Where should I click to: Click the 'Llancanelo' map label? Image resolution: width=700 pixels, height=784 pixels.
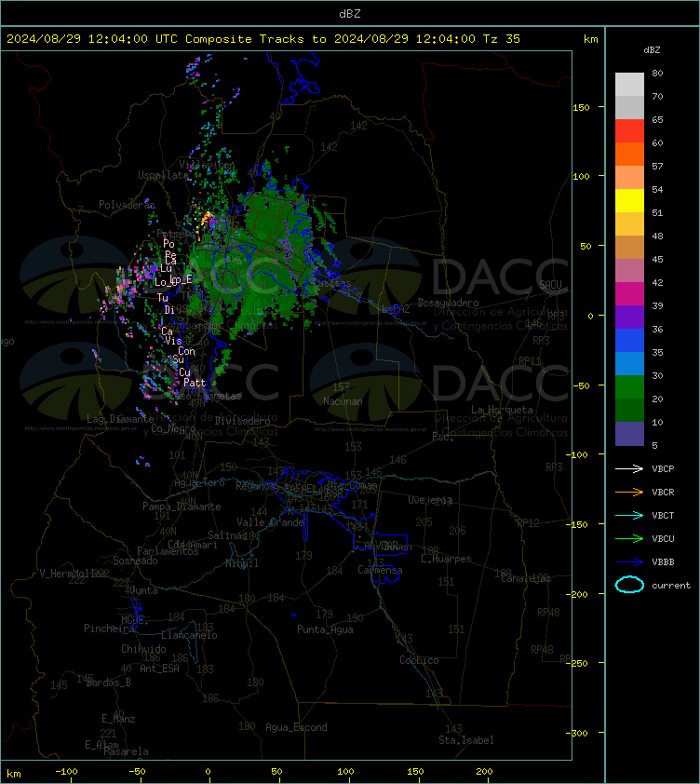[189, 635]
